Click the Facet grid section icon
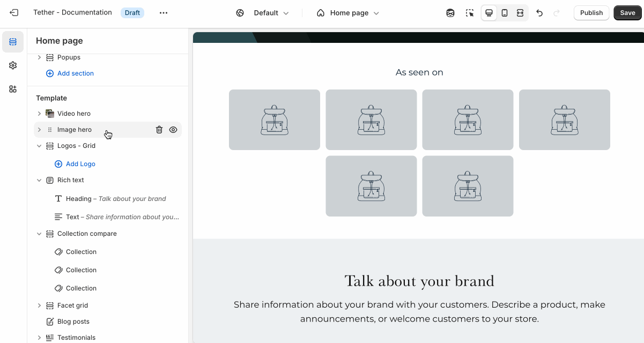The height and width of the screenshot is (343, 644). pos(50,305)
